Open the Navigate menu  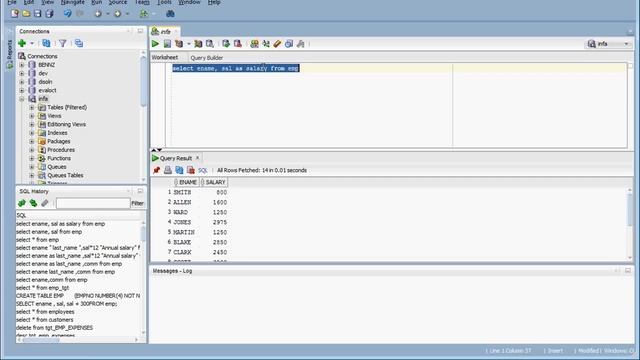(73, 2)
